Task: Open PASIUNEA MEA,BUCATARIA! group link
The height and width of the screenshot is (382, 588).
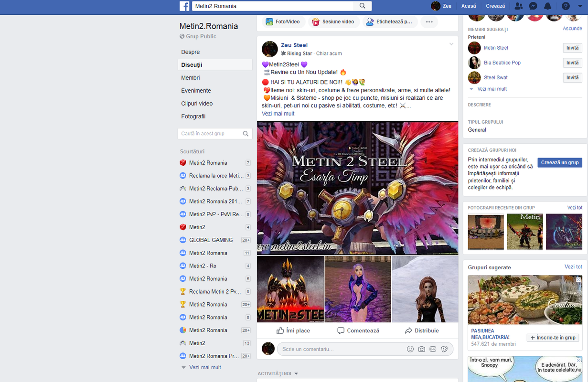Action: pos(490,334)
